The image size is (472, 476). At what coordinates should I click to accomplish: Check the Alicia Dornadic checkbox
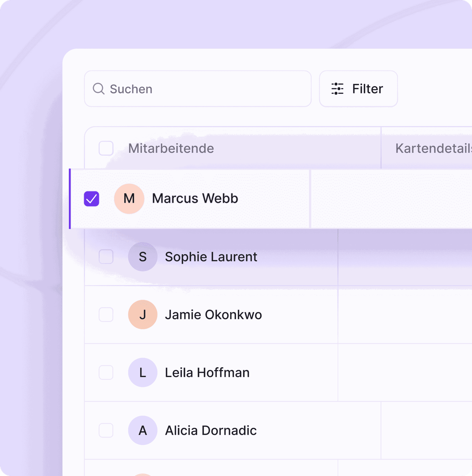tap(106, 430)
